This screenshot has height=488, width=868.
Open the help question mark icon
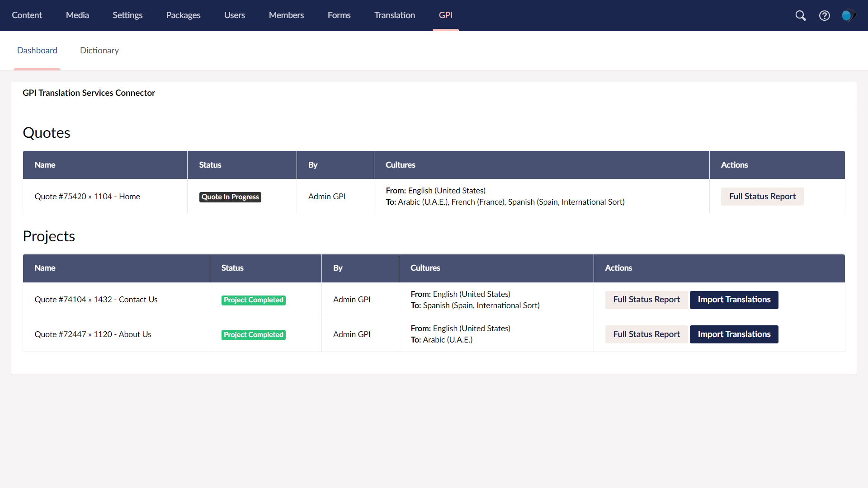click(825, 15)
